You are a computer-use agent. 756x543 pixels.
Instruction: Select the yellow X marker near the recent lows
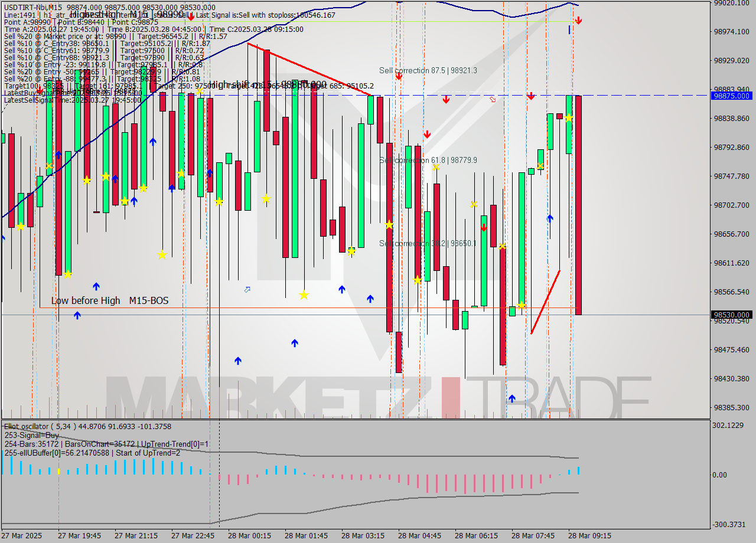(x=503, y=246)
